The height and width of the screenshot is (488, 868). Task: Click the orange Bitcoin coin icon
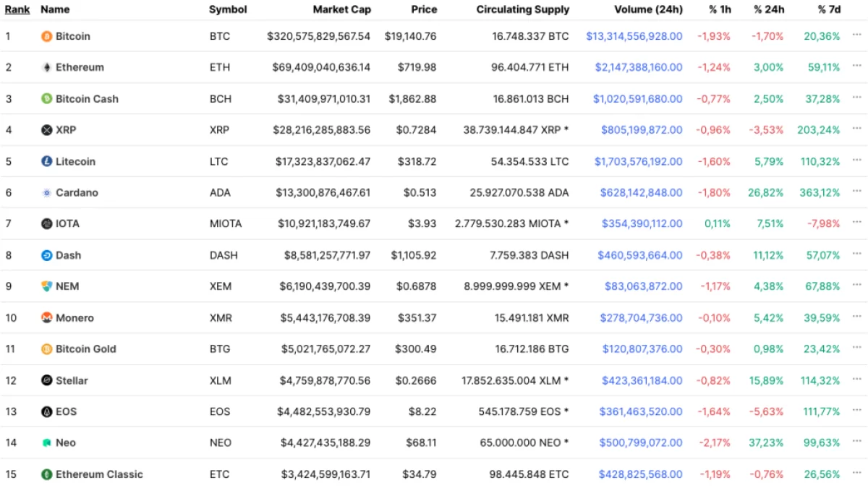click(x=47, y=36)
